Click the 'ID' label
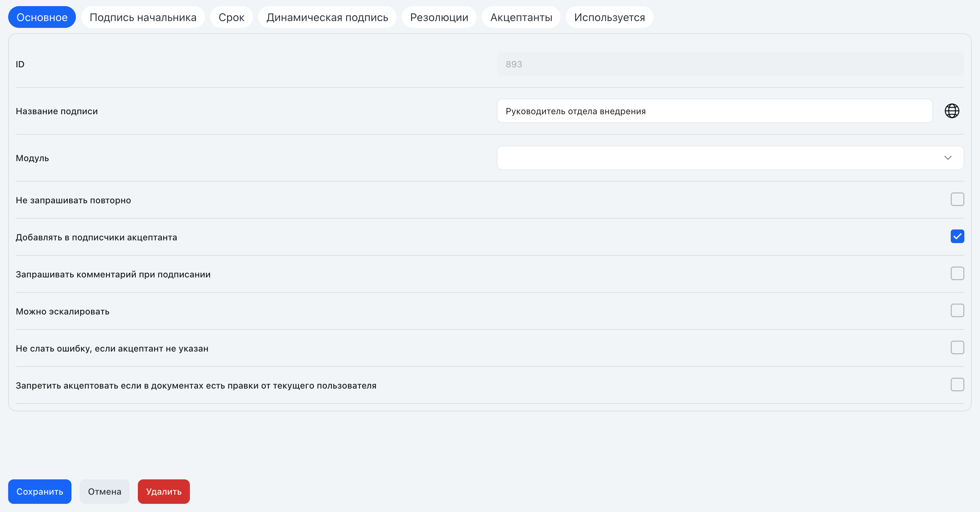This screenshot has height=512, width=980. 20,64
